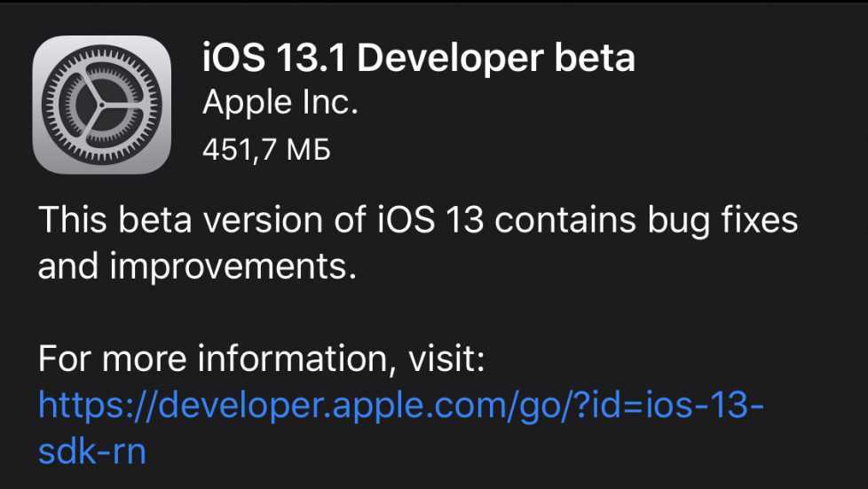Tap the iOS Settings gear icon
The image size is (868, 489).
click(x=101, y=105)
